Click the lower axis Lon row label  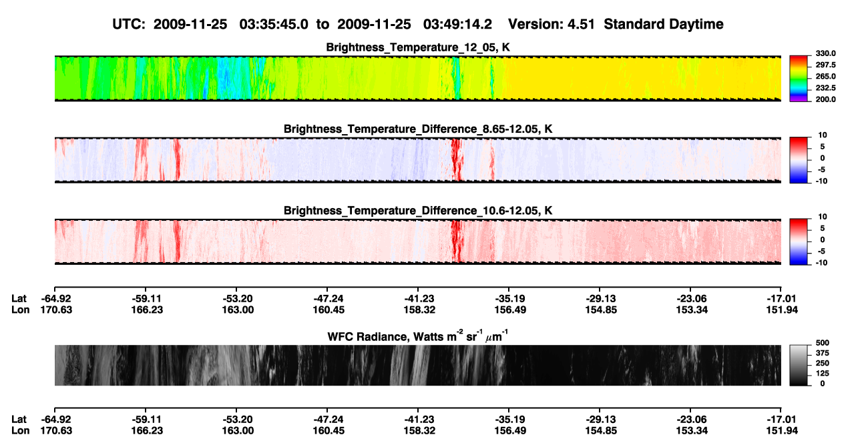click(x=21, y=430)
